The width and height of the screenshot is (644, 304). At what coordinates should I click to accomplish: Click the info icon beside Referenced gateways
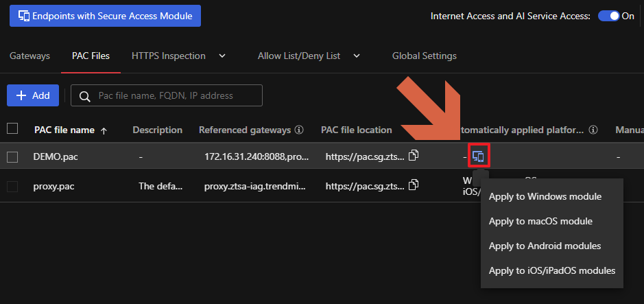tap(299, 130)
